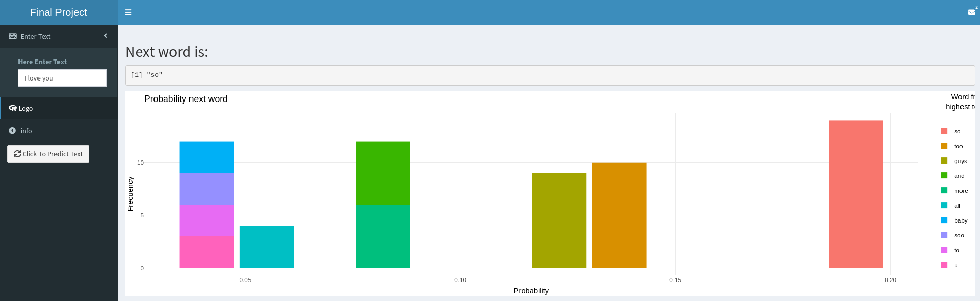Click the refresh icon on predict button

[x=17, y=154]
